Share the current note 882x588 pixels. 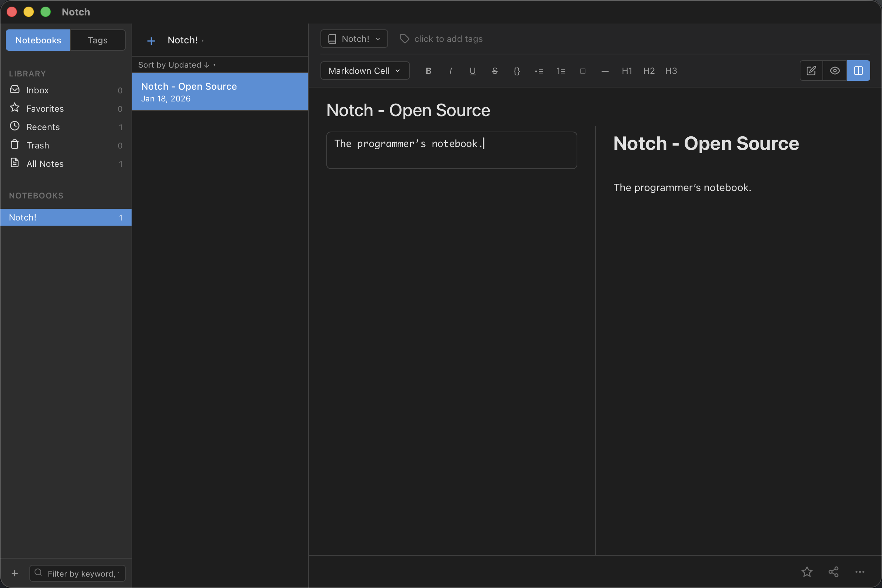tap(833, 571)
